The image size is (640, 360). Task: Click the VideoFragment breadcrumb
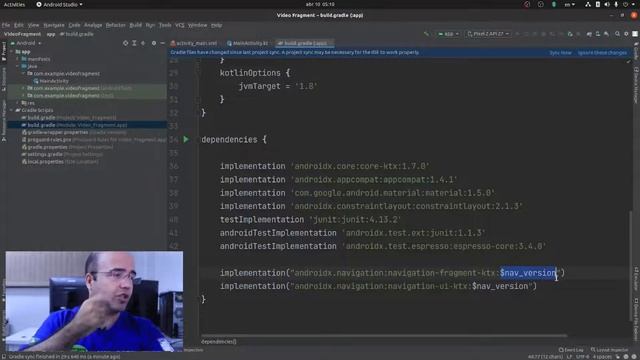click(x=22, y=34)
